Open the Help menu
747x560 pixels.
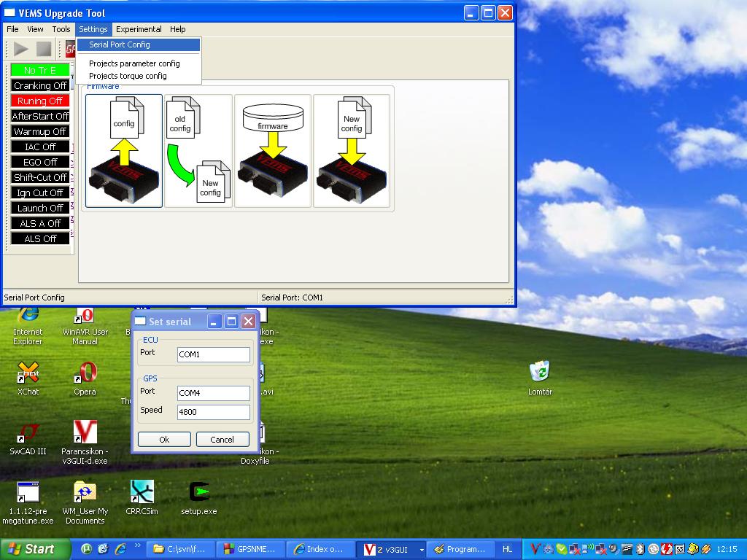pos(178,29)
